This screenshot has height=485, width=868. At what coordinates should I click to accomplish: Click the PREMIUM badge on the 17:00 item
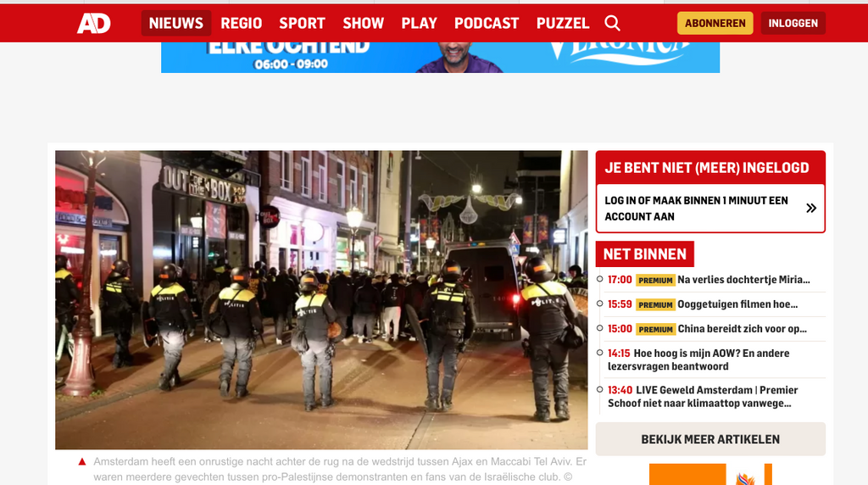(655, 281)
